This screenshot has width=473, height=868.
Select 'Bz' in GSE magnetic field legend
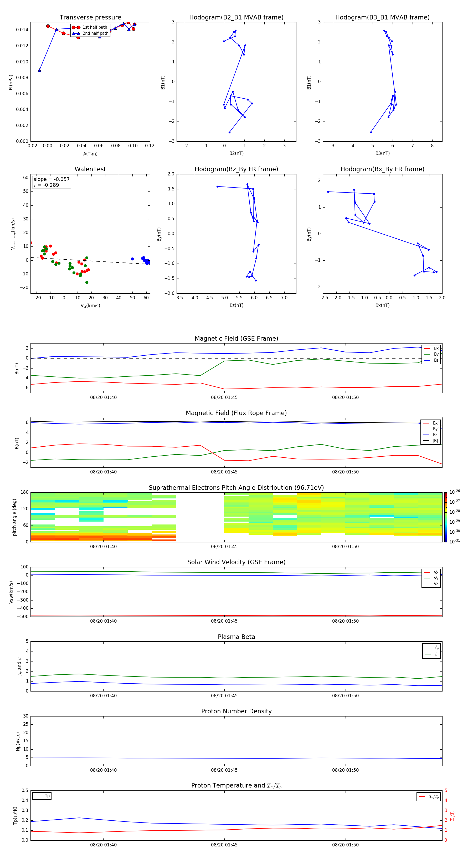431,361
